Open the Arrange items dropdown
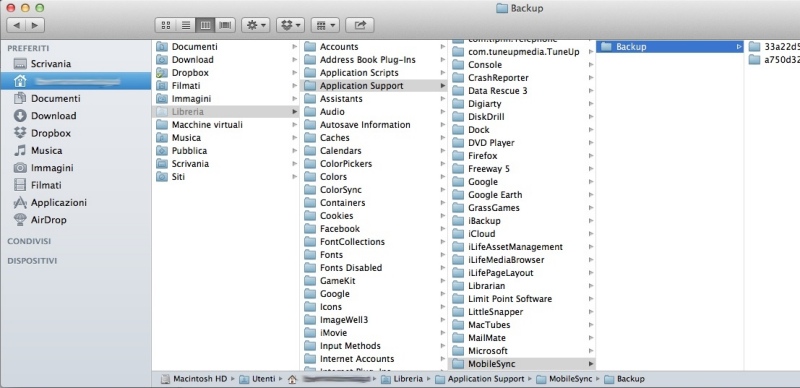Viewport: 800px width, 388px height. click(325, 25)
